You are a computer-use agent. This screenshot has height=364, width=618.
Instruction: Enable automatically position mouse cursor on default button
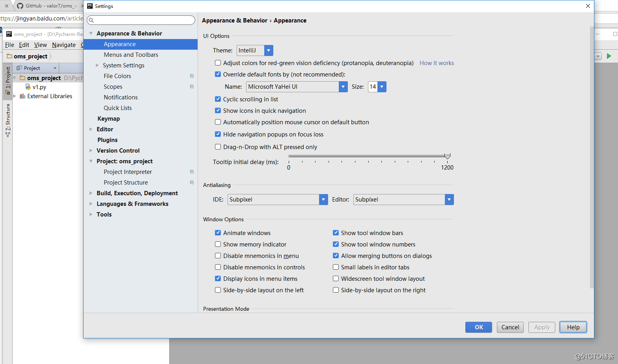[218, 122]
